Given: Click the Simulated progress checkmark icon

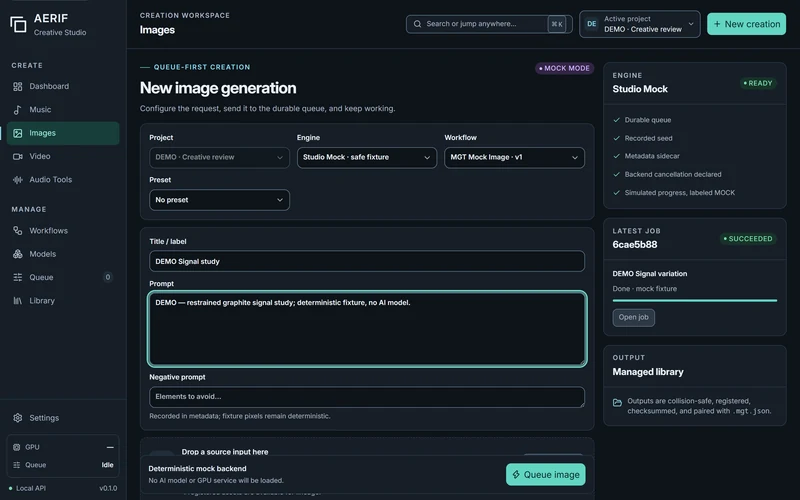Looking at the screenshot, I should click(616, 193).
